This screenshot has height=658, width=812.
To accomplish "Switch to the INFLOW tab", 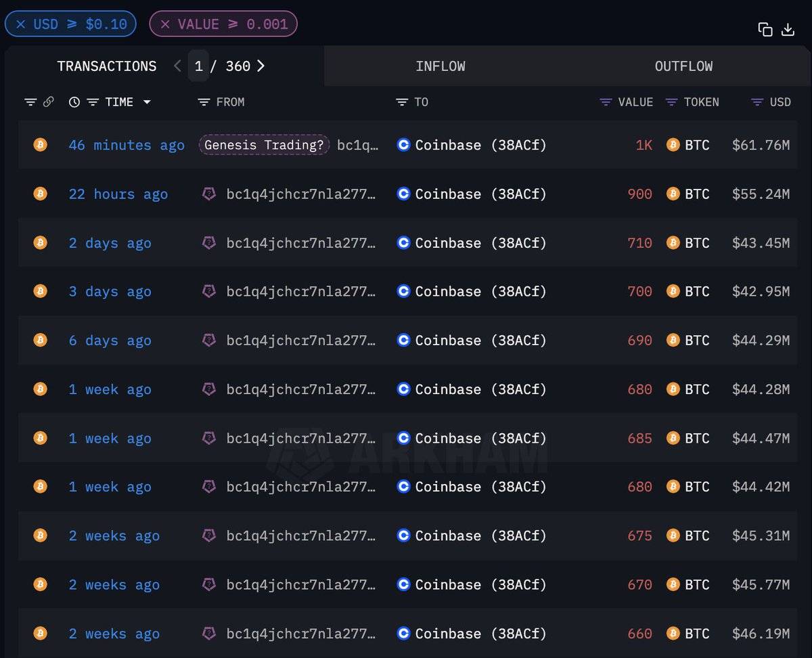I will click(441, 66).
